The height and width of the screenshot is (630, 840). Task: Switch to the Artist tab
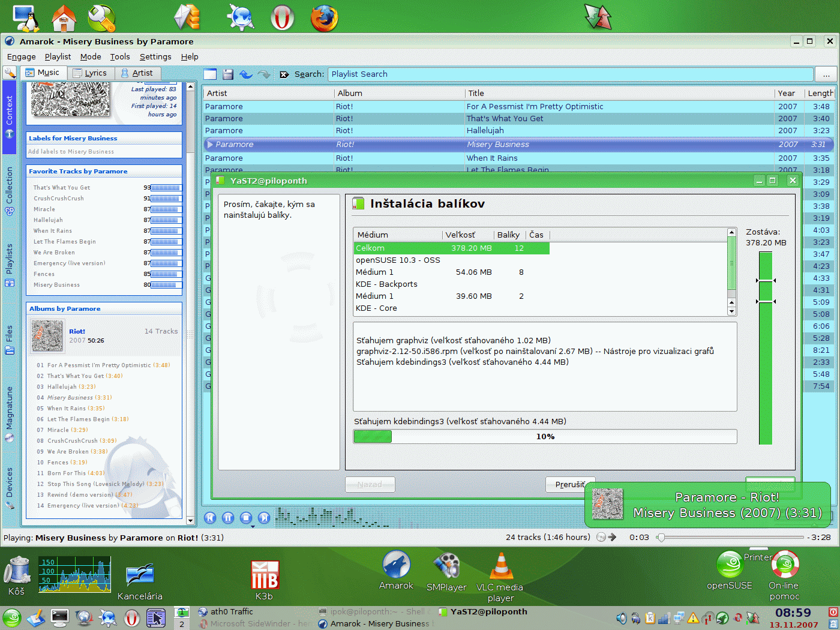(137, 73)
